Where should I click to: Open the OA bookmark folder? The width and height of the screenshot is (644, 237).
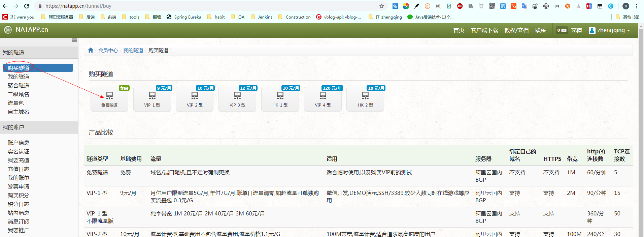point(238,17)
